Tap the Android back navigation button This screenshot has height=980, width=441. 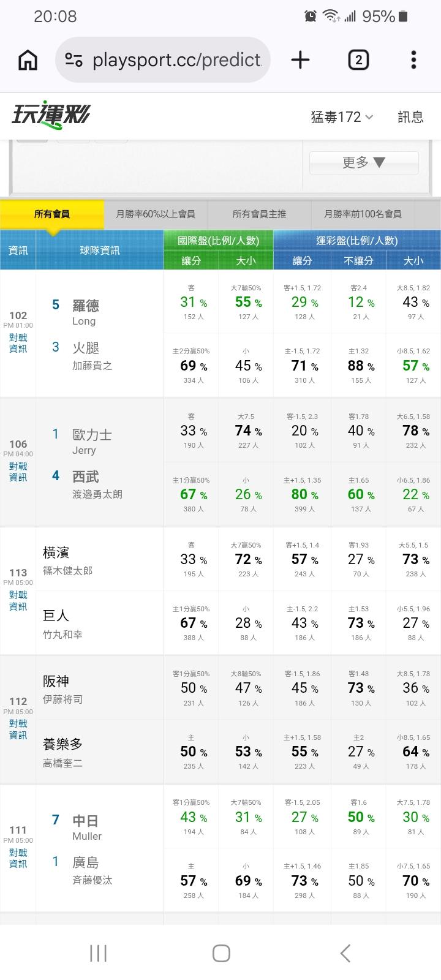point(345,953)
